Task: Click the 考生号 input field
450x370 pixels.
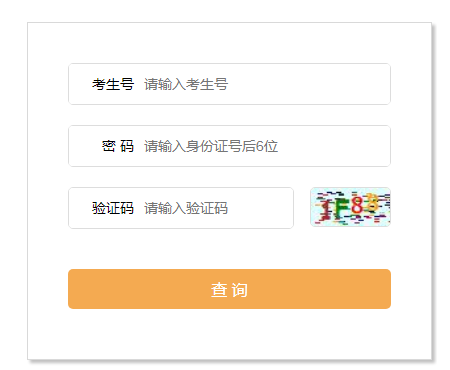Action: pos(229,84)
